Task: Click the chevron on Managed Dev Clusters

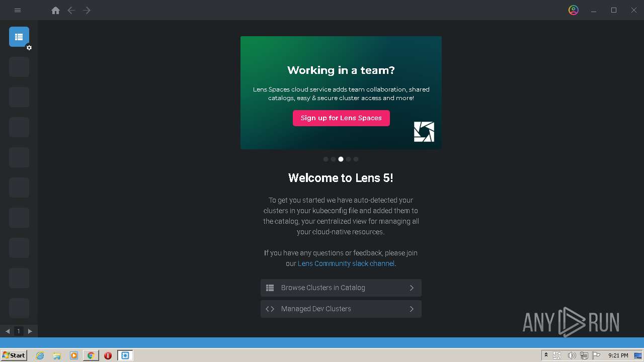Action: click(x=412, y=309)
